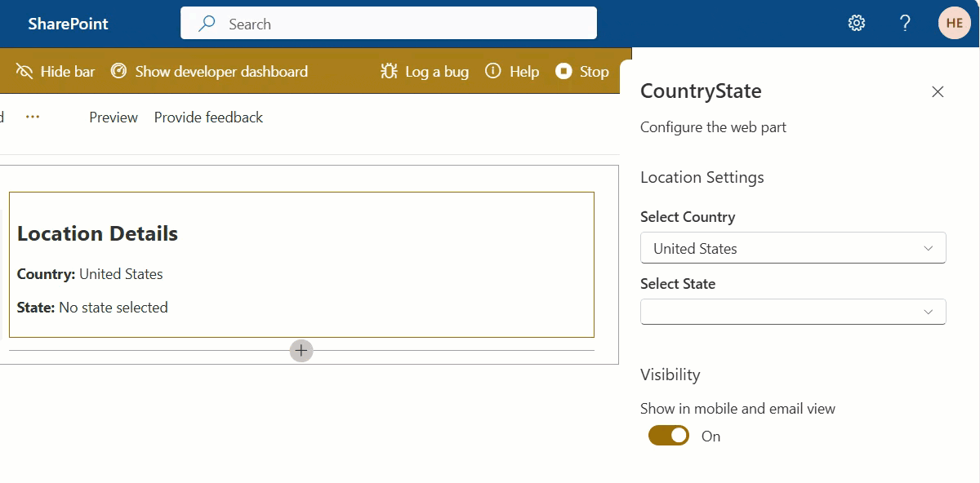Click the Select Country label
Screen dimensions: 980x483
pyautogui.click(x=688, y=217)
